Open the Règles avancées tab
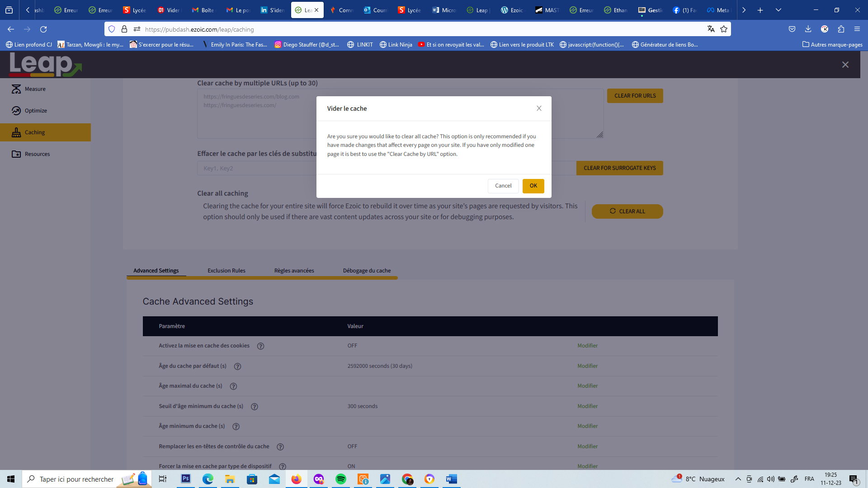Screen dimensions: 868x488 (294, 271)
